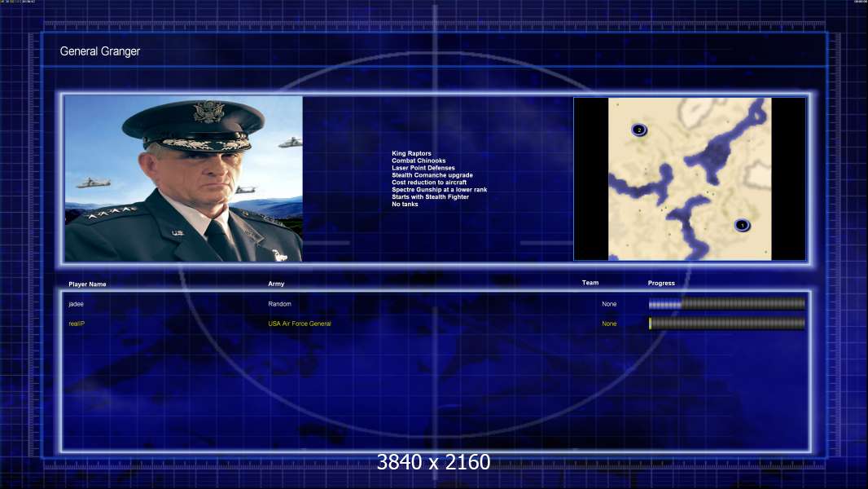This screenshot has width=868, height=489.
Task: Click jadee's loading progress bar
Action: [x=727, y=303]
